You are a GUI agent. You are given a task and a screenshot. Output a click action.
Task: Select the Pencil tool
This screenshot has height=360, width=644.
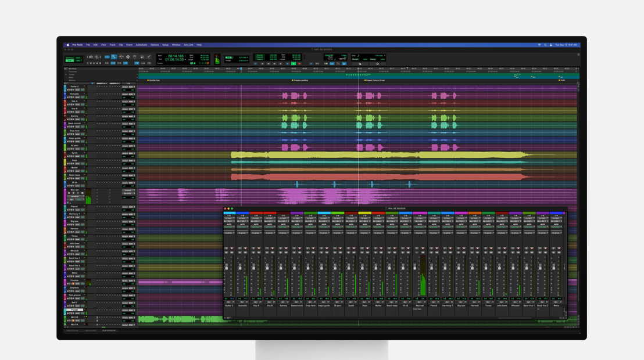(149, 57)
